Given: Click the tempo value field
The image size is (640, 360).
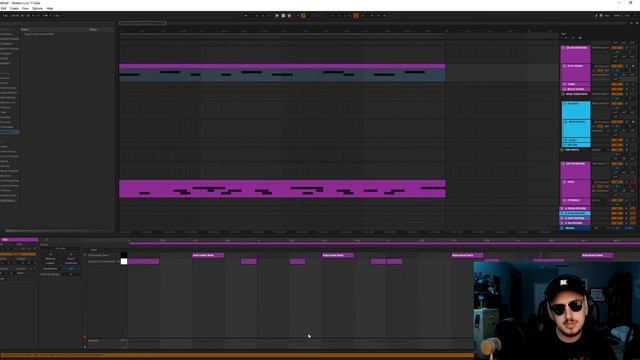Looking at the screenshot, I should (x=15, y=16).
